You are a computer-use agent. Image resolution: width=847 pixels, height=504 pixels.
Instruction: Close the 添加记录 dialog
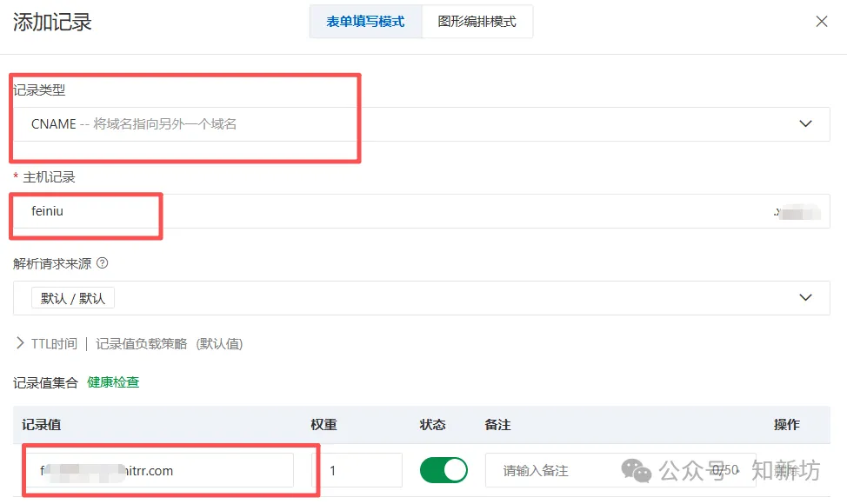click(x=823, y=21)
